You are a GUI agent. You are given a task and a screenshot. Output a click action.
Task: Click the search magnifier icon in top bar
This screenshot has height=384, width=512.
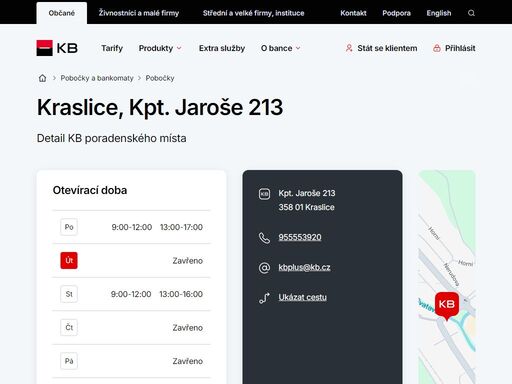(471, 13)
